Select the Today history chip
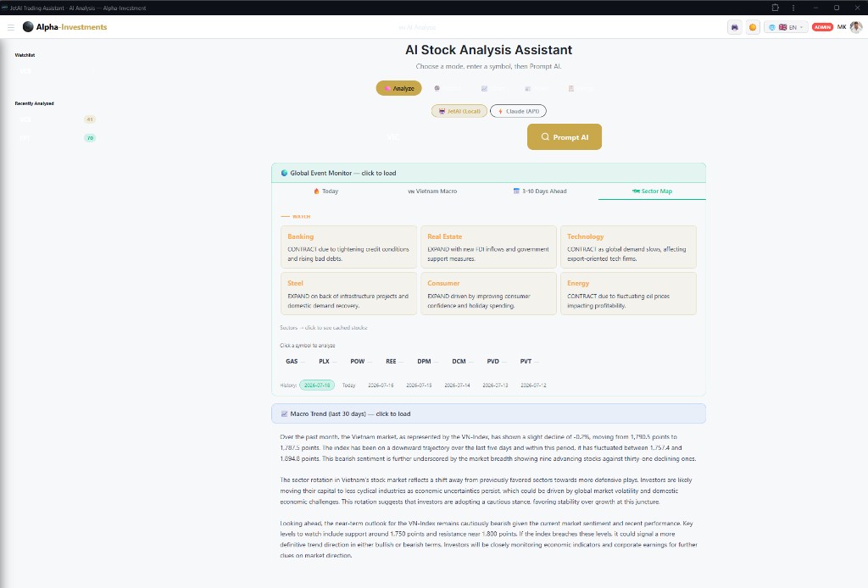 [348, 385]
